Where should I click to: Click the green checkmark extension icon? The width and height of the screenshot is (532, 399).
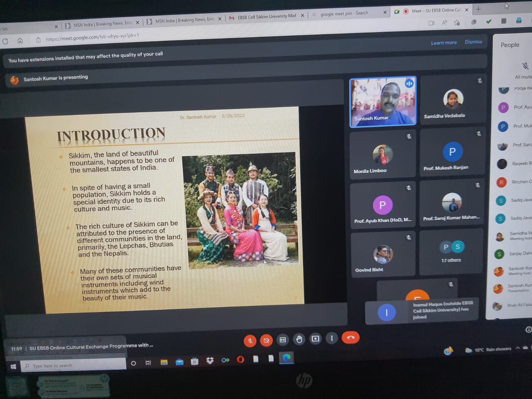tap(488, 22)
